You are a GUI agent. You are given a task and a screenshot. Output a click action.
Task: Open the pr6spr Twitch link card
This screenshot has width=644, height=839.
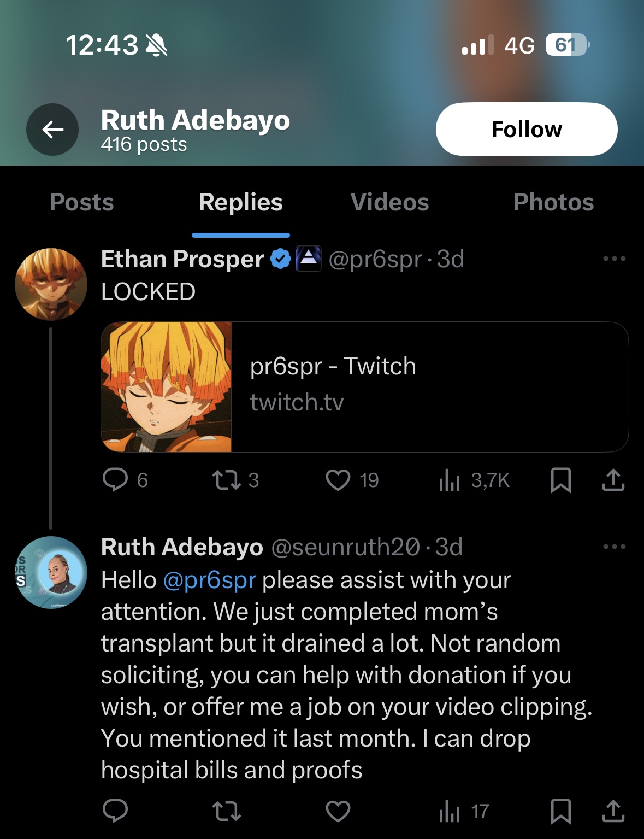[x=364, y=386]
